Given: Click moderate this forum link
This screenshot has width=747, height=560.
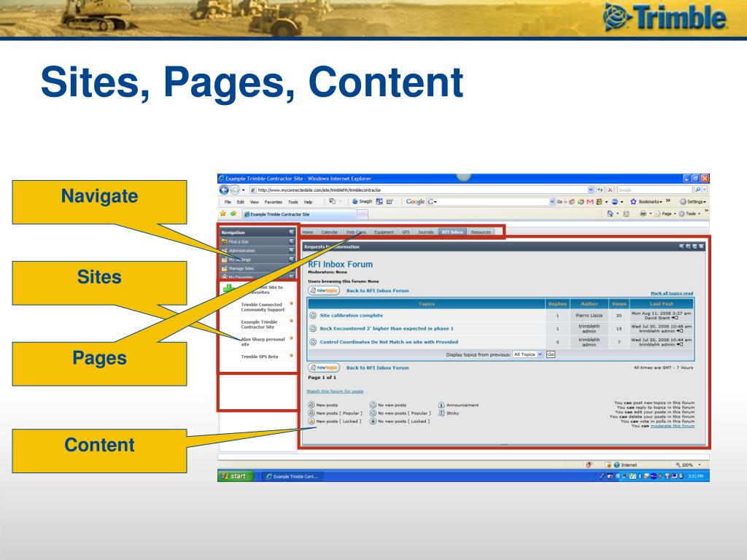Looking at the screenshot, I should pos(672,426).
